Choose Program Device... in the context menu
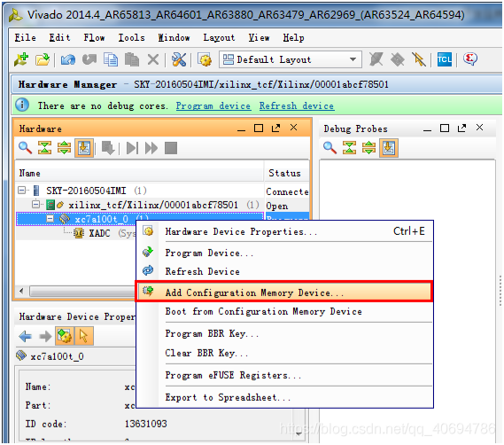The height and width of the screenshot is (445, 504). coord(284,253)
